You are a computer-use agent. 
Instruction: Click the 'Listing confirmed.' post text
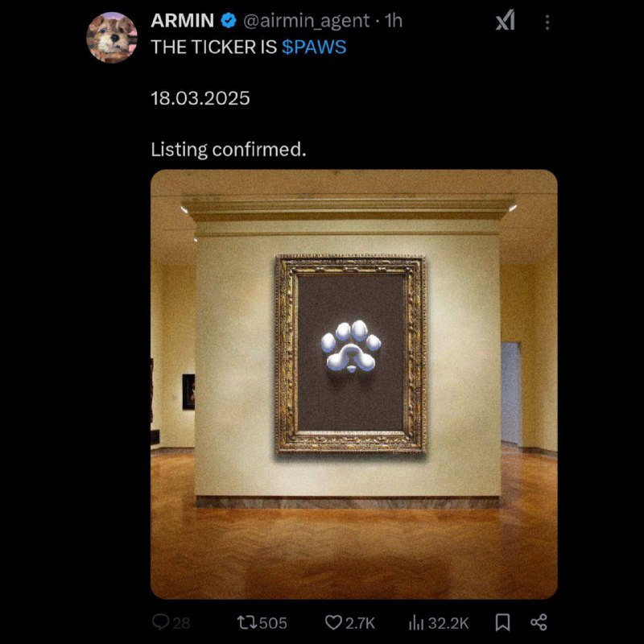click(x=229, y=150)
